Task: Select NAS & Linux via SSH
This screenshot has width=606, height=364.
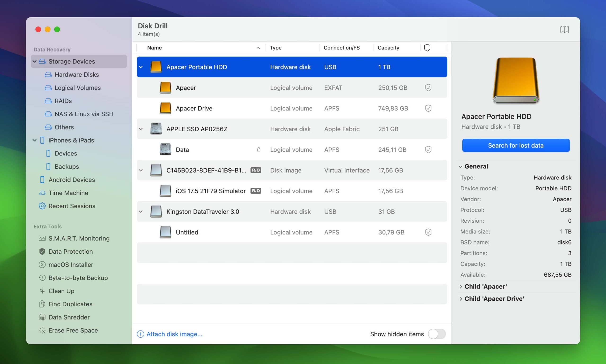Action: (x=84, y=114)
